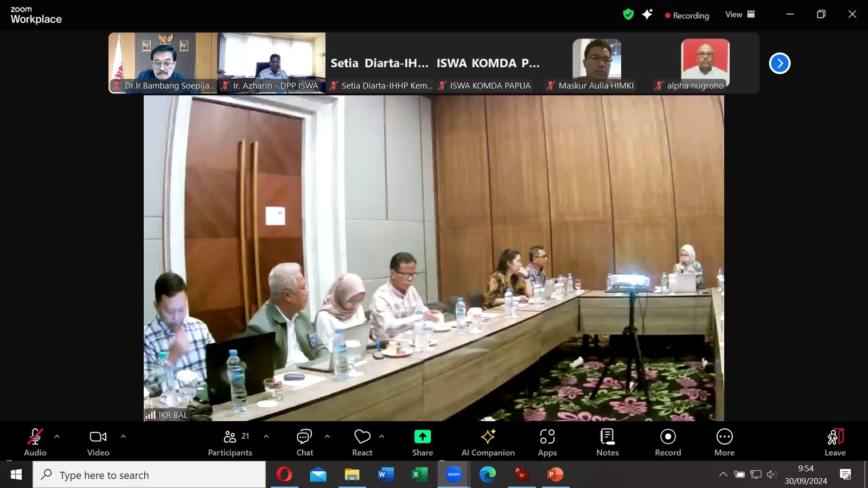Click the battery status tray icon
Viewport: 868px width, 488px height.
click(739, 474)
